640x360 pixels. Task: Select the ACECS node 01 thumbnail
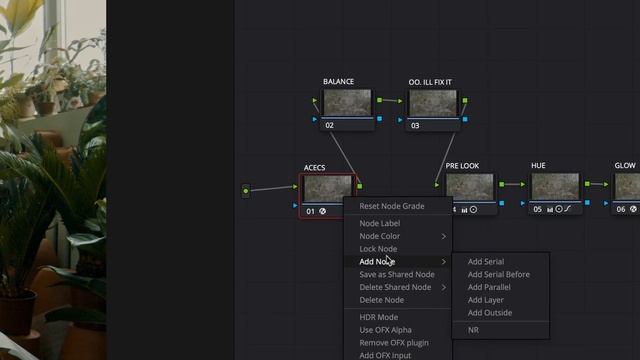coord(328,188)
